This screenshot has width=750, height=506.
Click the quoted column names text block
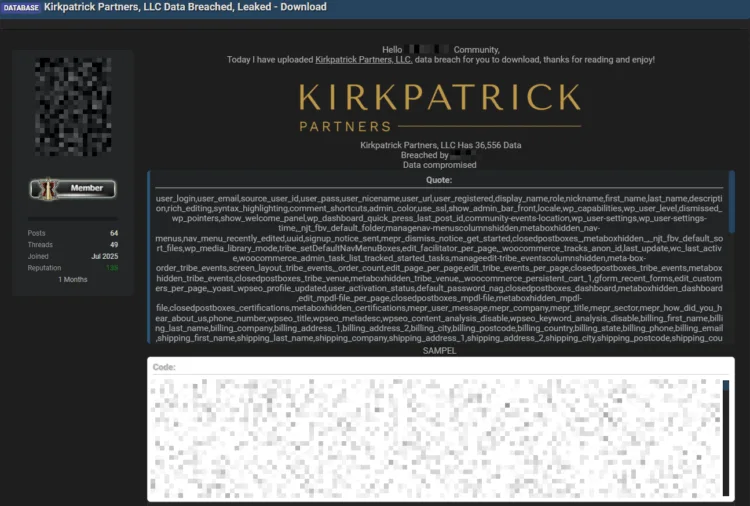[439, 268]
